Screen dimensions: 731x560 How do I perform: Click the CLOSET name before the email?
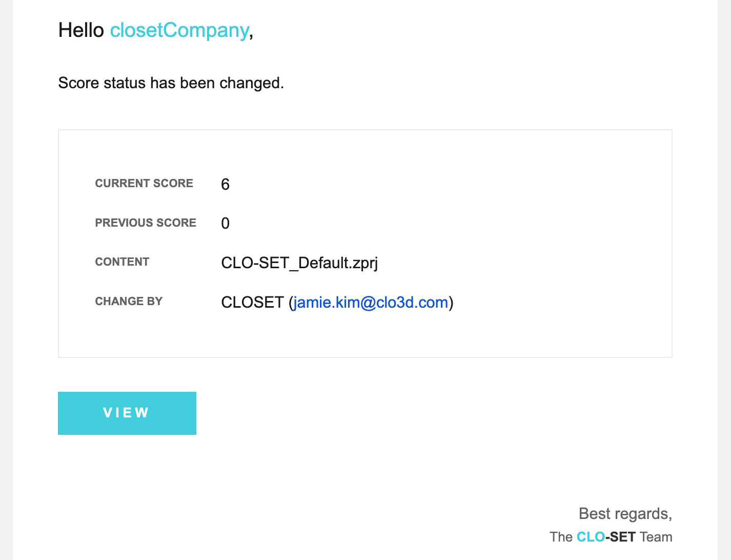[252, 302]
